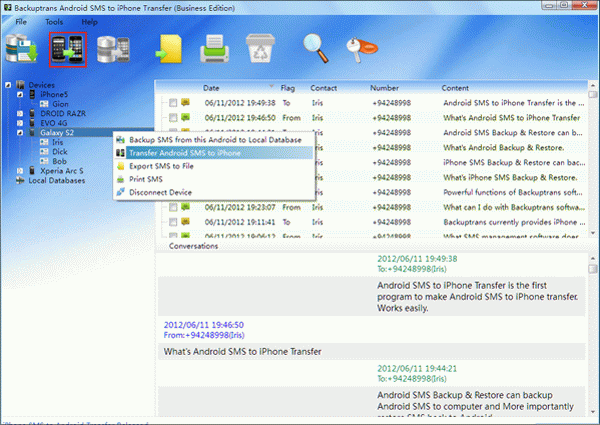Image resolution: width=600 pixels, height=425 pixels.
Task: Click message bubble icon of 19:46:50 row
Action: [185, 117]
